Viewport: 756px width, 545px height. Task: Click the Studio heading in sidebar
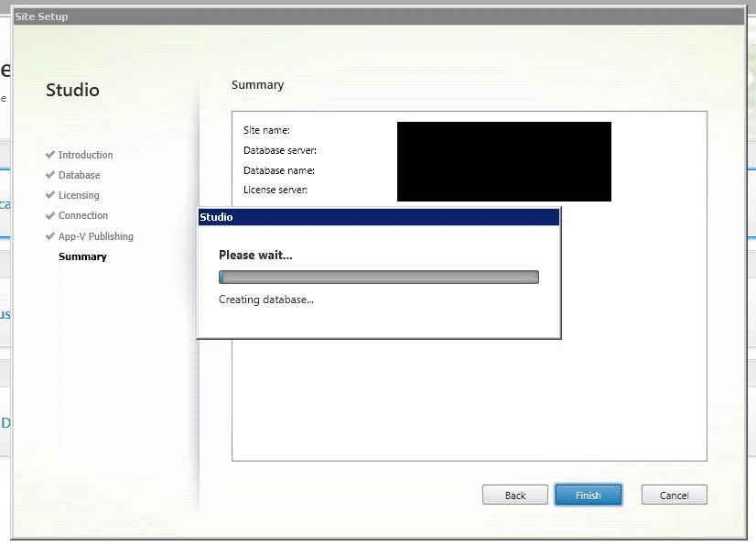72,91
